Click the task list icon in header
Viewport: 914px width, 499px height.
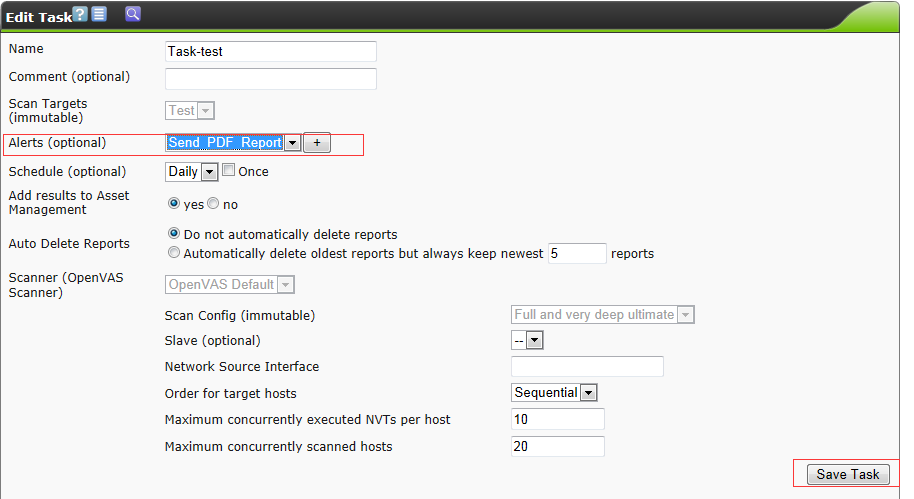coord(99,14)
